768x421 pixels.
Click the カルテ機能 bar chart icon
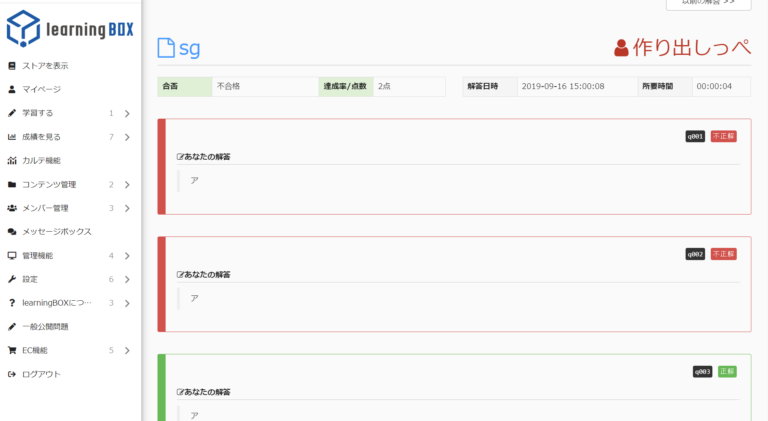pos(11,161)
